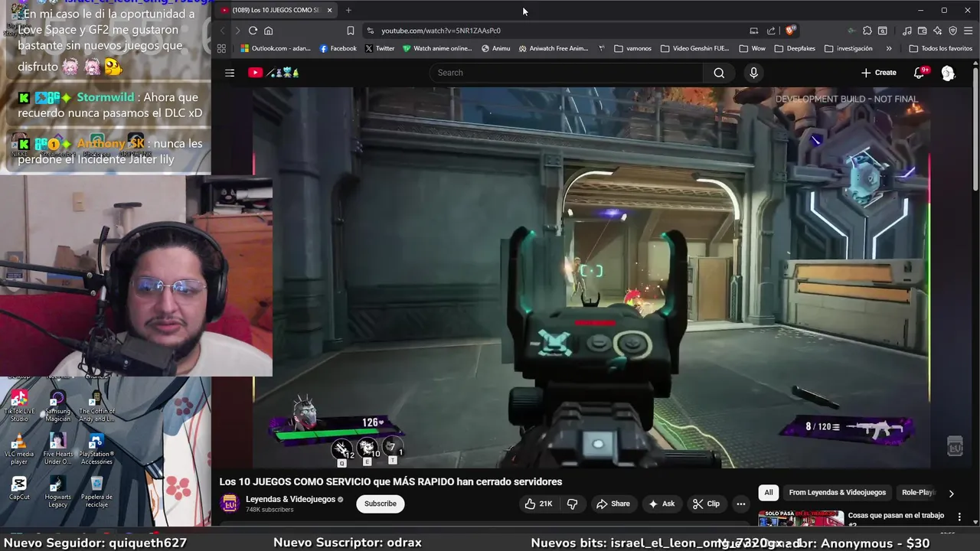
Task: Subscribe to Leyendas & Videojuegos
Action: tap(381, 504)
